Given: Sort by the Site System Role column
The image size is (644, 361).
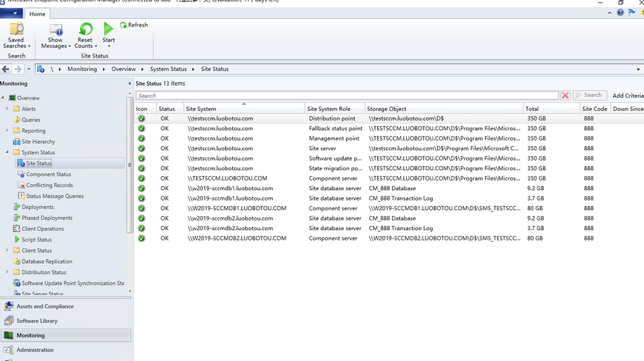Looking at the screenshot, I should click(335, 109).
